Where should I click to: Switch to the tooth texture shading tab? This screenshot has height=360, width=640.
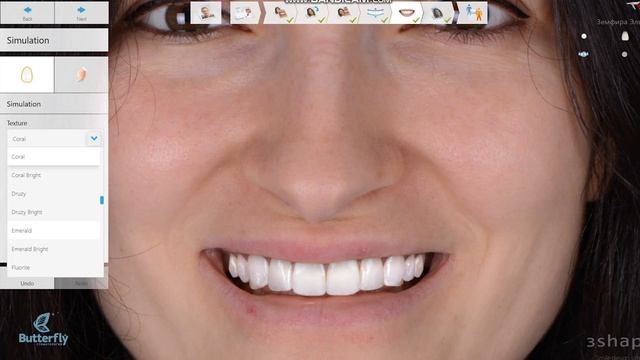81,75
